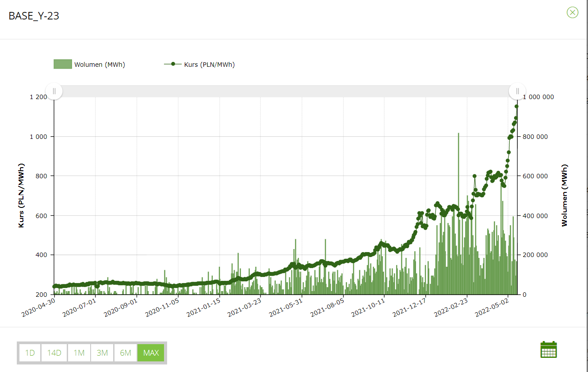
Task: Grab the left range slider handle
Action: (54, 91)
